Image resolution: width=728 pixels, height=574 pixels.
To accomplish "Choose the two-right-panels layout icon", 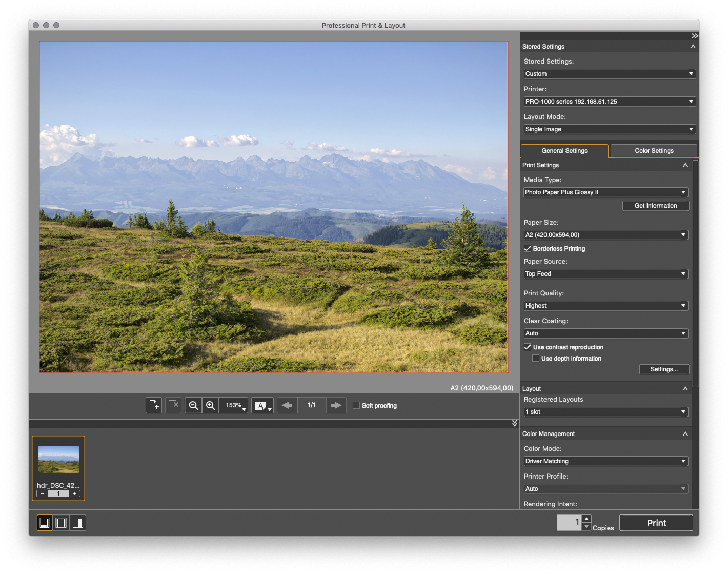I will pyautogui.click(x=78, y=523).
